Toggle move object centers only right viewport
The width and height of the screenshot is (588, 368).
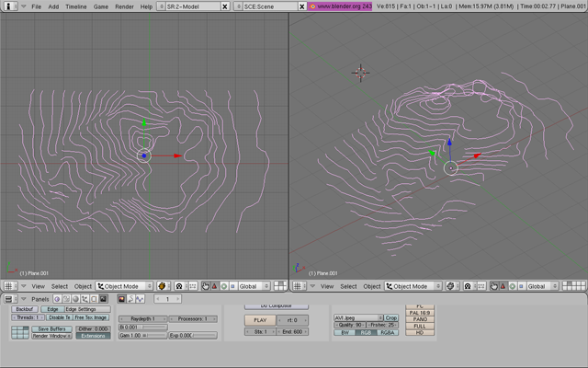coord(481,286)
